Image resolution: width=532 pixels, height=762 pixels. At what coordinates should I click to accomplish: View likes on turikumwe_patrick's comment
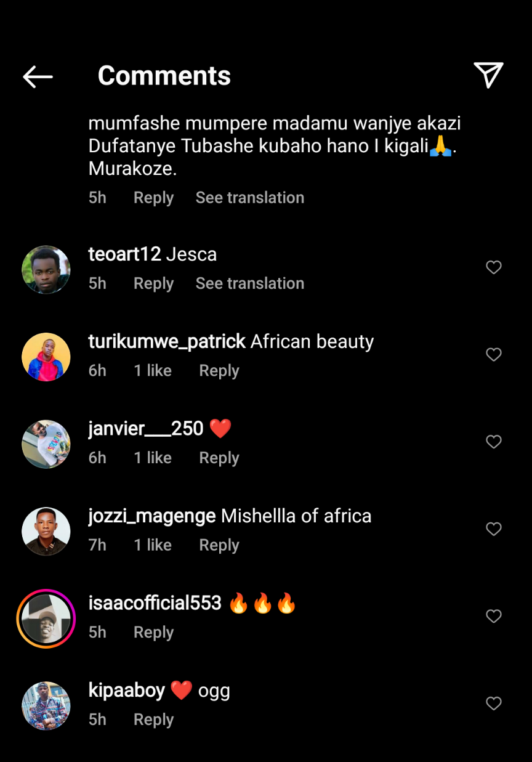pos(153,370)
